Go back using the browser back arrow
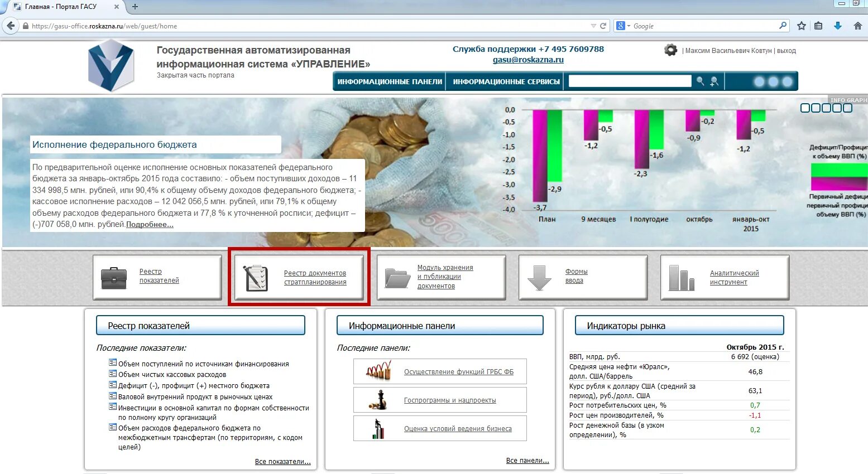The image size is (868, 474). (x=10, y=26)
